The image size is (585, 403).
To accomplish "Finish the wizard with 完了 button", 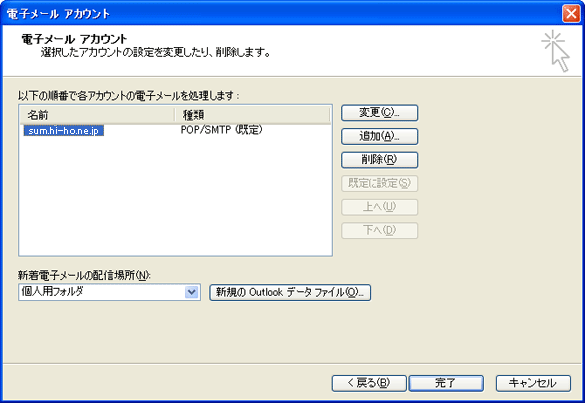I will click(446, 383).
